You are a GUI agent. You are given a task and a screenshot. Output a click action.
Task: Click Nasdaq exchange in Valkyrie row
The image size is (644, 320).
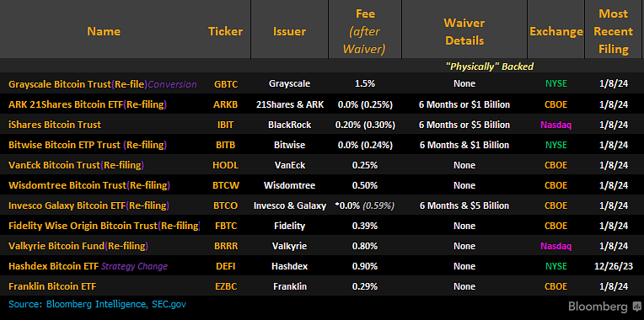tap(556, 246)
